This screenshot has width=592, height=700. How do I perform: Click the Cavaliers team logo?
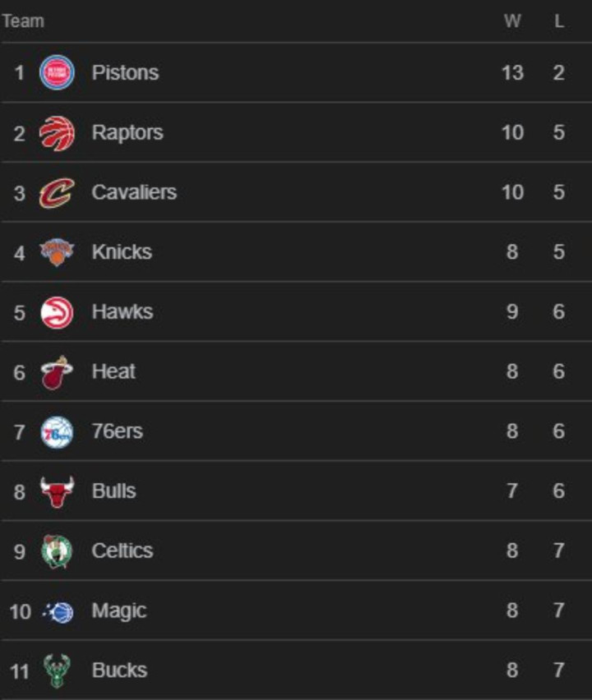(x=57, y=192)
